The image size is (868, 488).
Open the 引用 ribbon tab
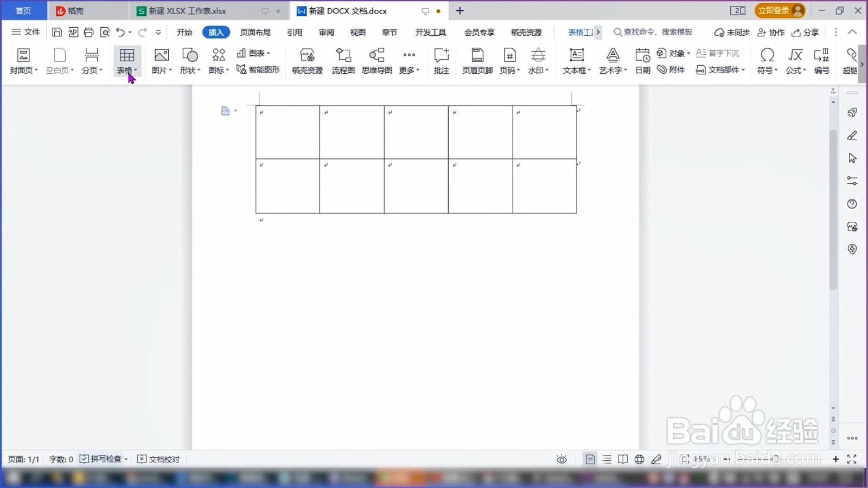coord(295,32)
